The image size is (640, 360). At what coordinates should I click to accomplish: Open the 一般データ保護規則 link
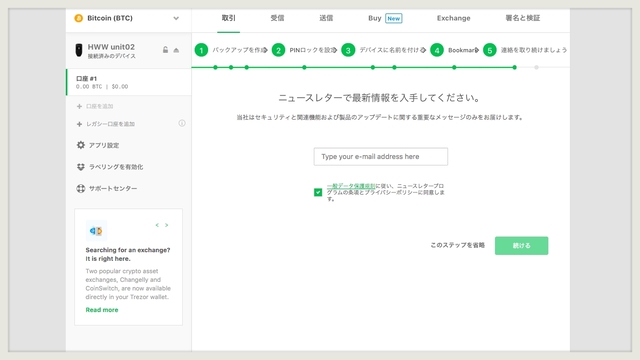[351, 186]
